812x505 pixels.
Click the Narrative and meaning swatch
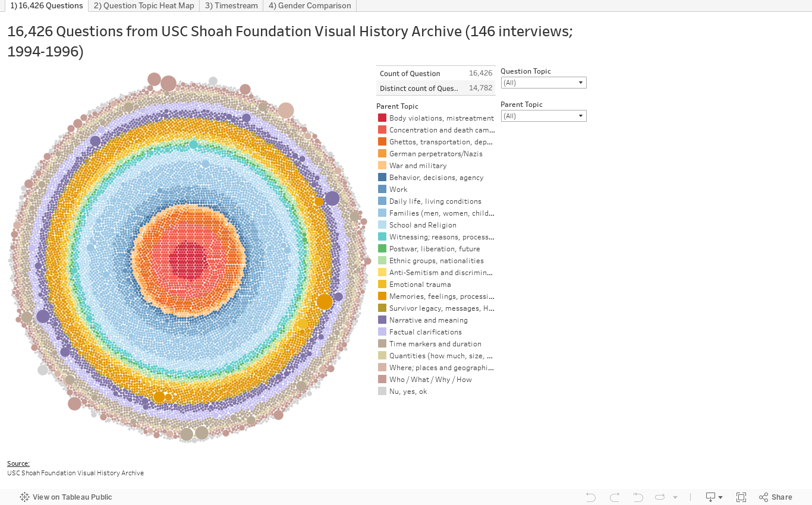(x=382, y=320)
